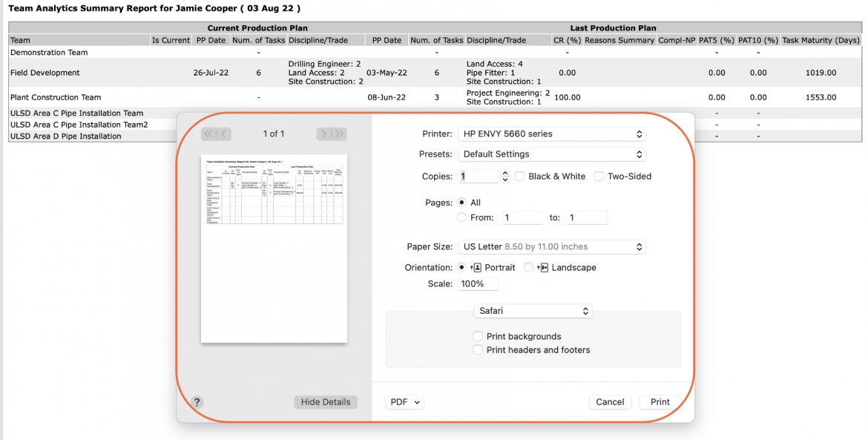Click the 26-Jul-22 PP date cell
The height and width of the screenshot is (440, 868).
pyautogui.click(x=211, y=73)
